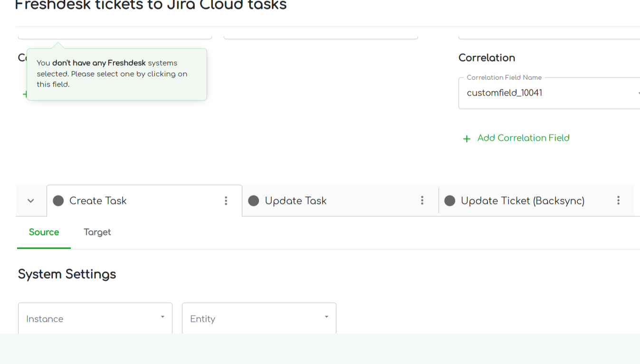The width and height of the screenshot is (640, 364).
Task: Click the Update Task status circle icon
Action: [x=254, y=201]
